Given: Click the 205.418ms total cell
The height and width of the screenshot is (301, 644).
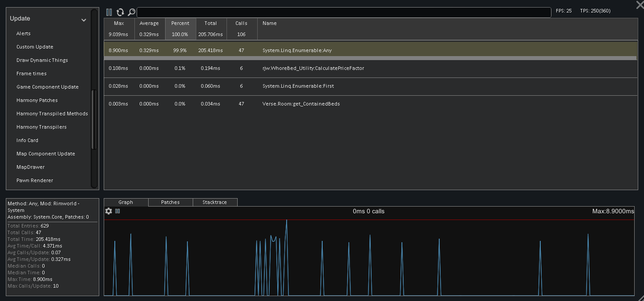Looking at the screenshot, I should pos(211,50).
